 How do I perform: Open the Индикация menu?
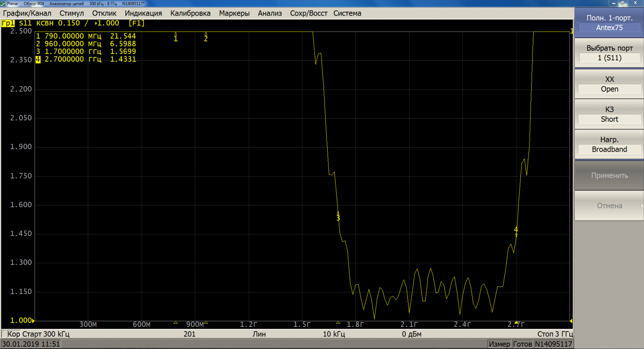pos(143,13)
